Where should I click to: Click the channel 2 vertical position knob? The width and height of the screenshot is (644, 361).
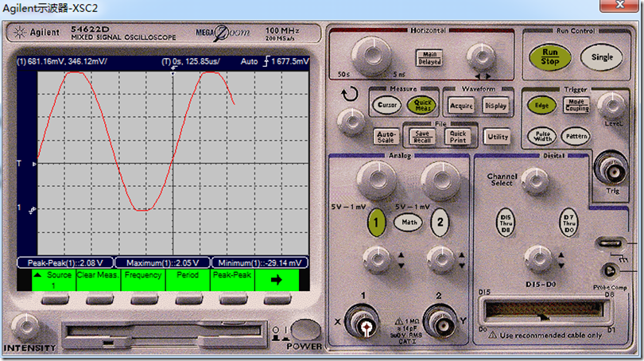[x=440, y=259]
